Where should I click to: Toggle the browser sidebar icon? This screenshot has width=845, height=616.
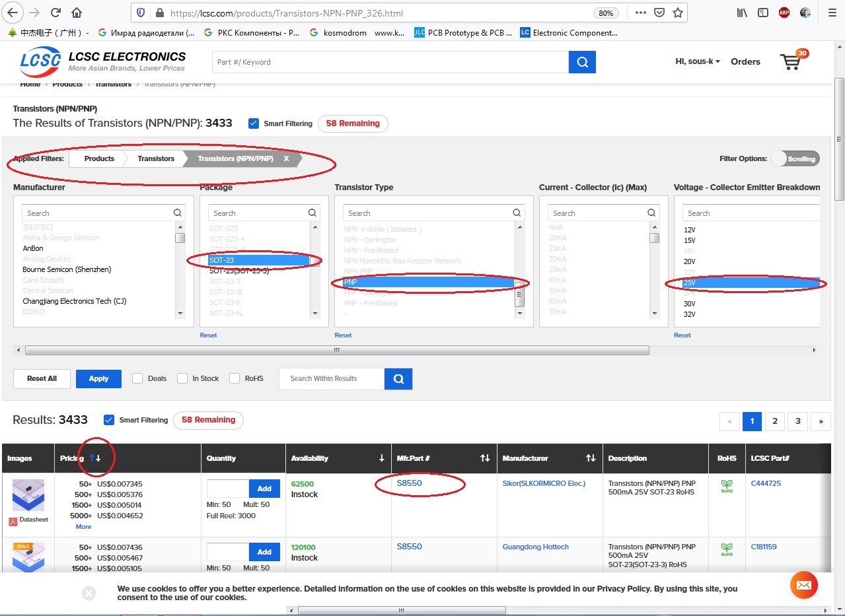763,13
